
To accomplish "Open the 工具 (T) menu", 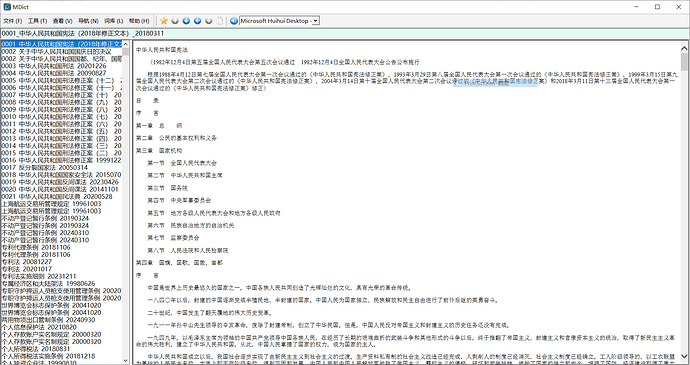I will tap(37, 21).
